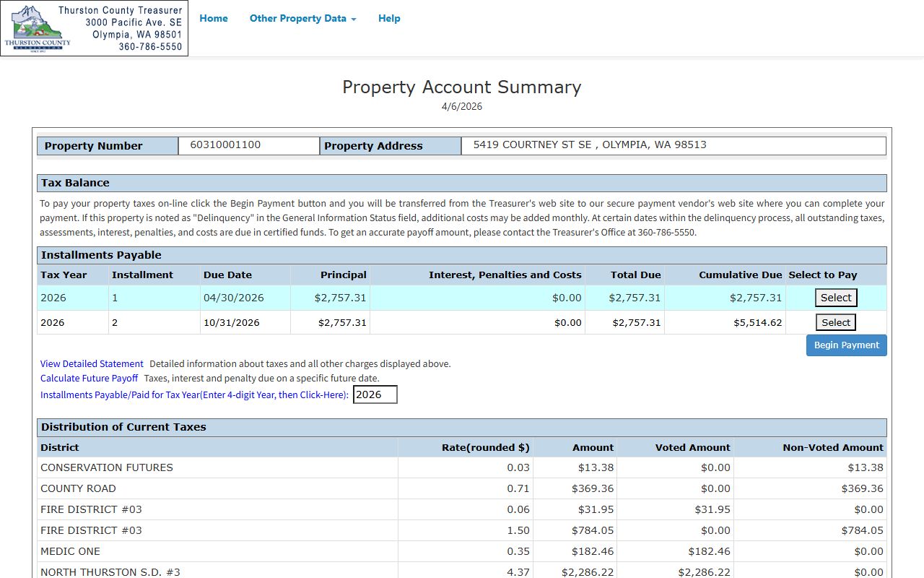Click Distribution of Current Taxes header
The width and height of the screenshot is (924, 578).
[x=462, y=427]
